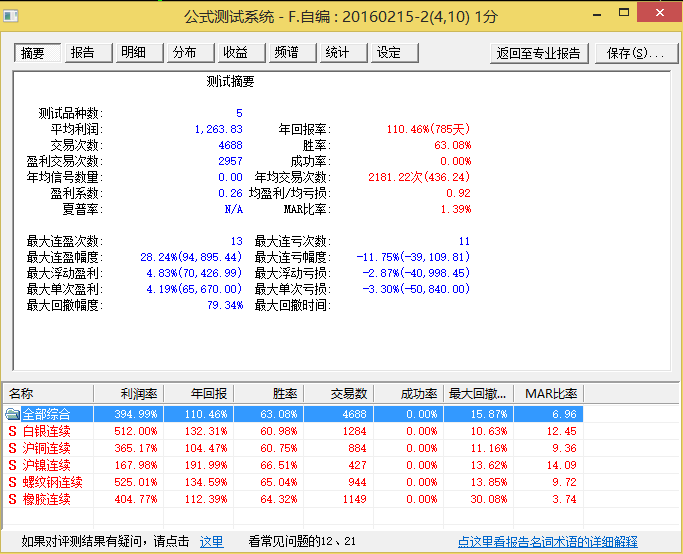Click the 交易次数 value 4688 in summary
683x554 pixels.
[230, 145]
